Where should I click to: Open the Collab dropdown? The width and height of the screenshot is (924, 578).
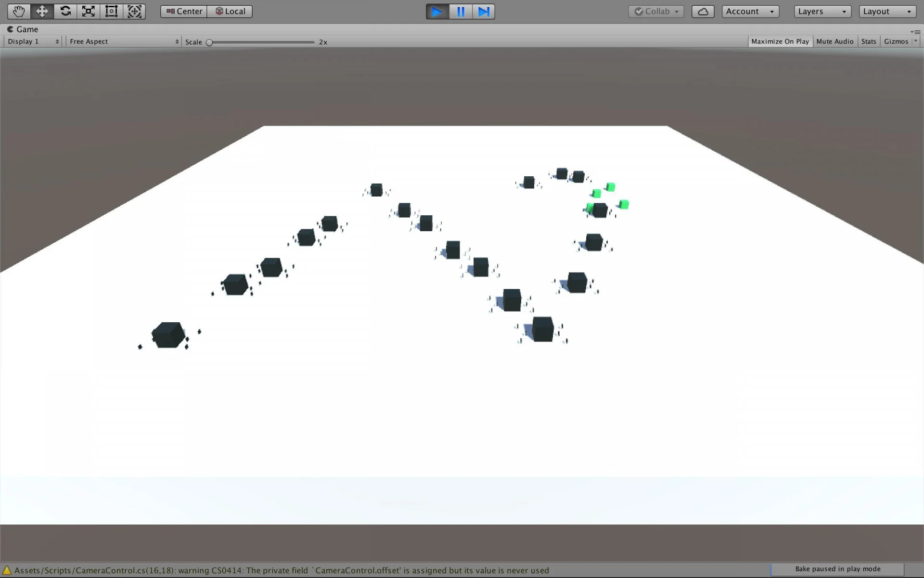coord(656,12)
